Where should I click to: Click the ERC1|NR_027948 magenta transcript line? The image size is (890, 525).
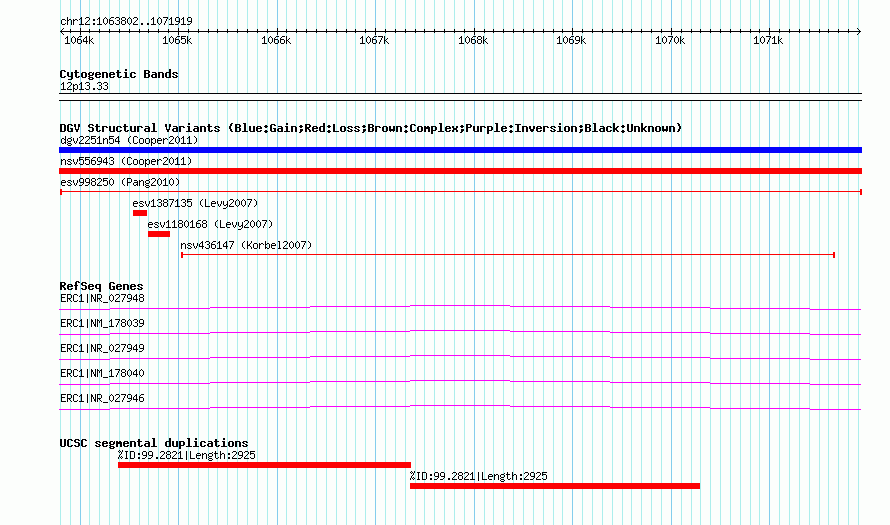(460, 308)
